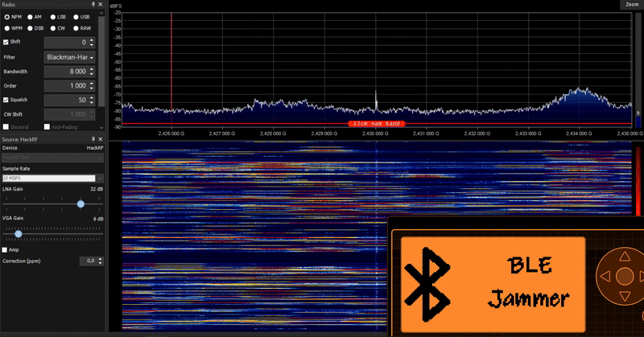Click the red tuned-frequency marker line

click(x=171, y=68)
